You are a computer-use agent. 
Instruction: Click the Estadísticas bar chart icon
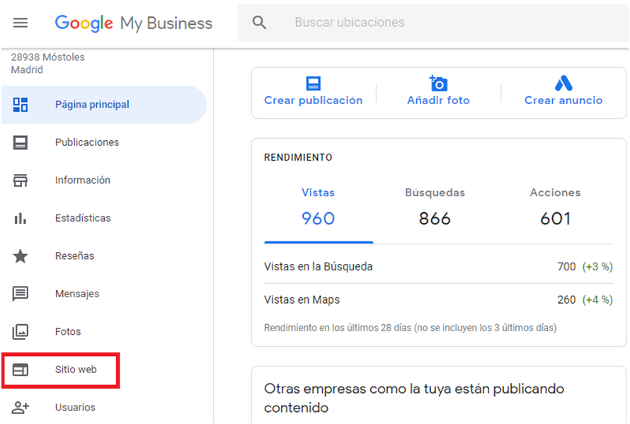20,218
